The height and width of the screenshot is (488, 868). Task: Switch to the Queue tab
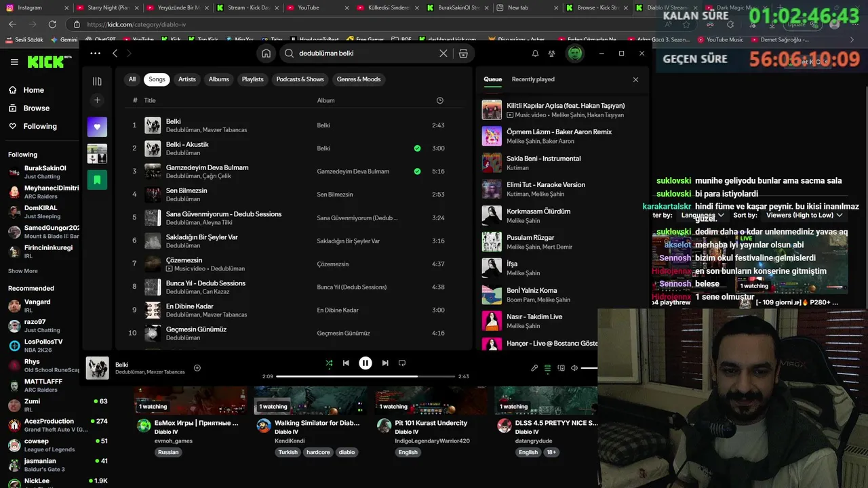point(493,79)
